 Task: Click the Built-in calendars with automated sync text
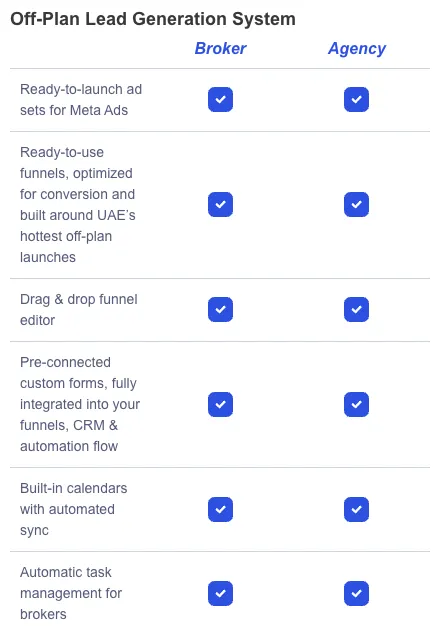click(74, 509)
